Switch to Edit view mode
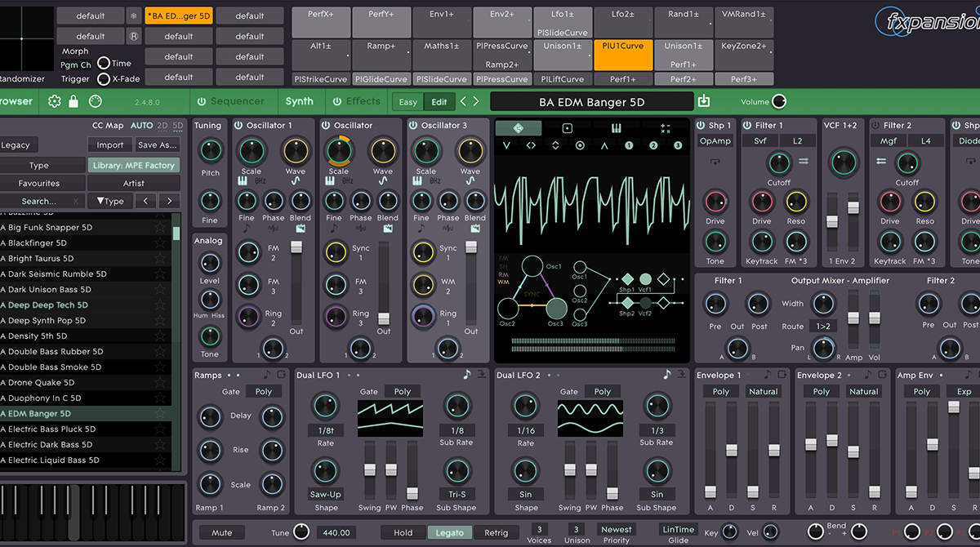Viewport: 980px width, 547px height. [439, 102]
